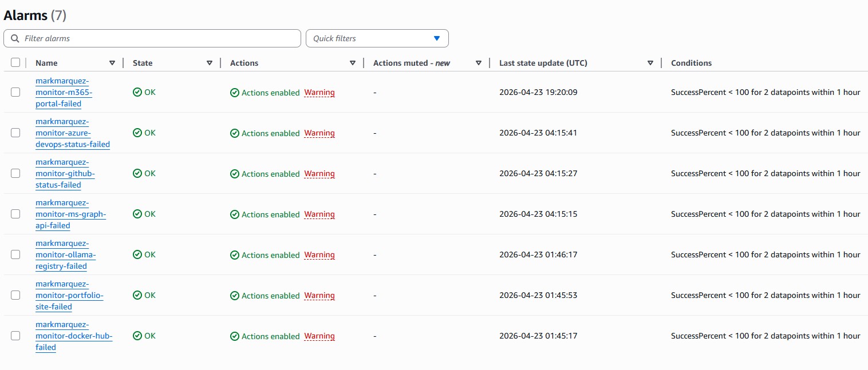Screen dimensions: 868x370
Task: Click the OK state icon on docker-hub row
Action: [x=136, y=336]
